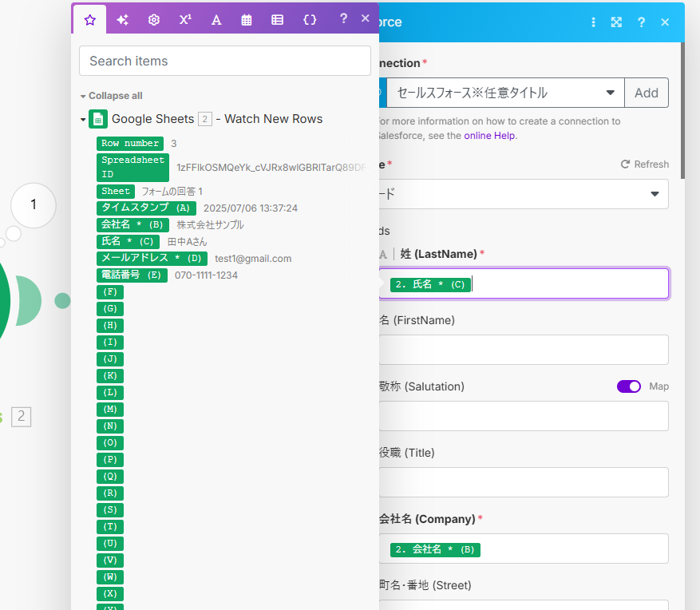Insert the (F) column pill
The height and width of the screenshot is (610, 700).
(110, 292)
